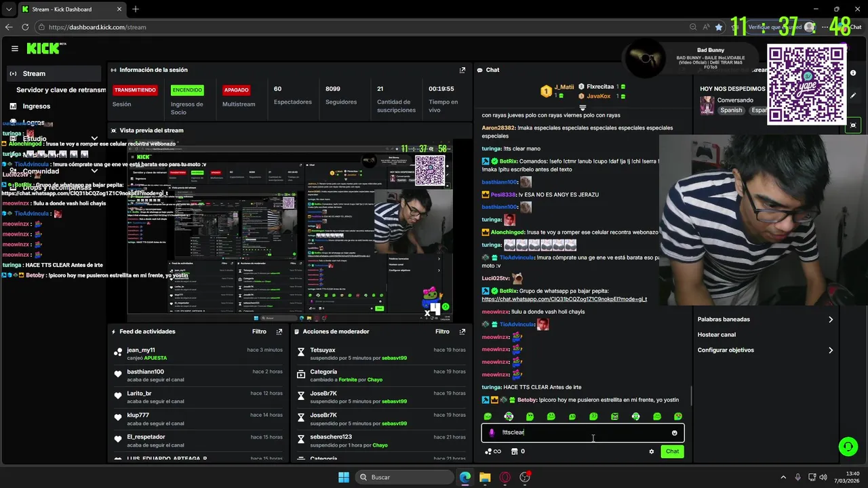This screenshot has height=488, width=868.
Task: Click the tray microphone icon
Action: pos(797,477)
